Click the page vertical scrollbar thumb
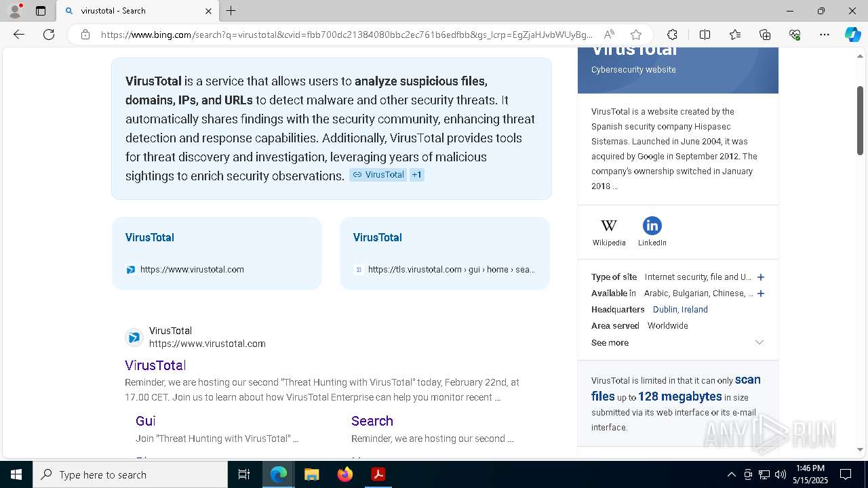 (860, 121)
